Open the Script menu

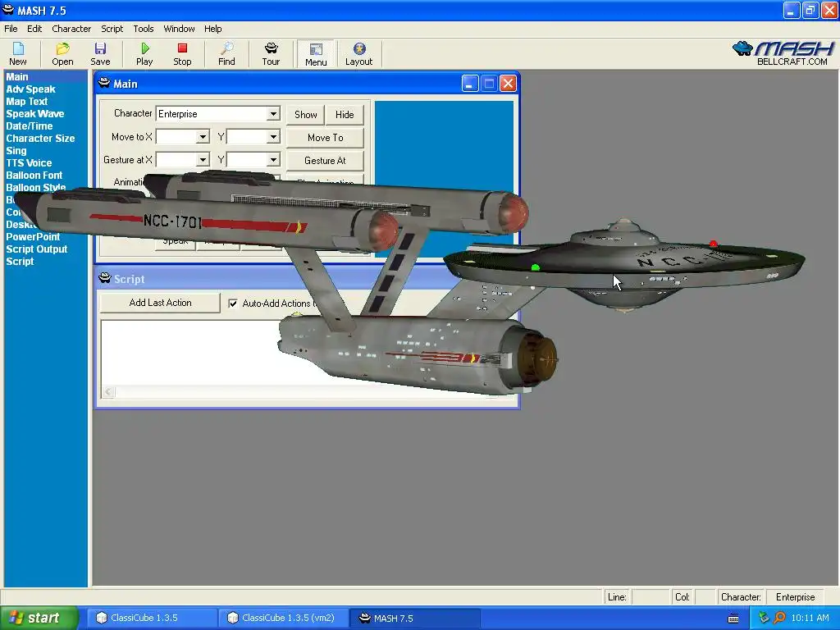(112, 29)
